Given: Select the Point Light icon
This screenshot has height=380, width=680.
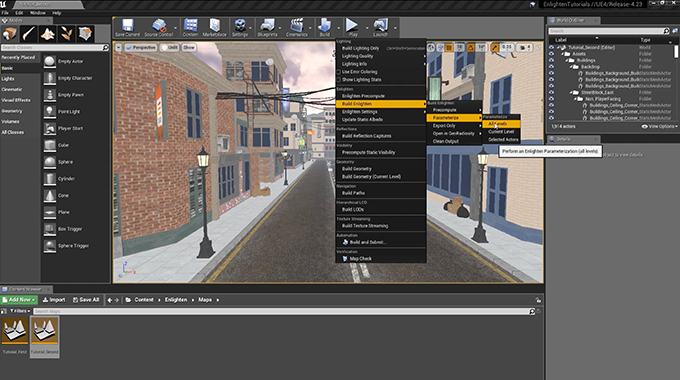Looking at the screenshot, I should [x=50, y=111].
